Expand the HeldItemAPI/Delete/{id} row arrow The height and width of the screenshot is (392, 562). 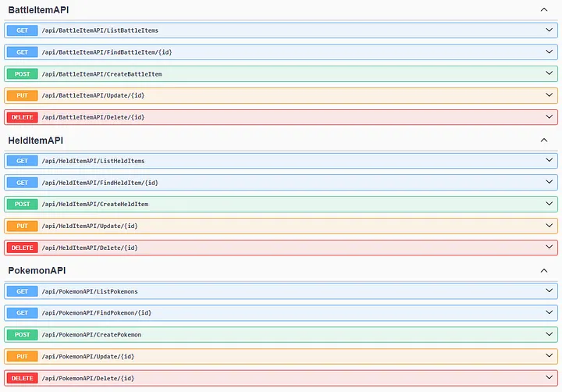[x=549, y=248]
